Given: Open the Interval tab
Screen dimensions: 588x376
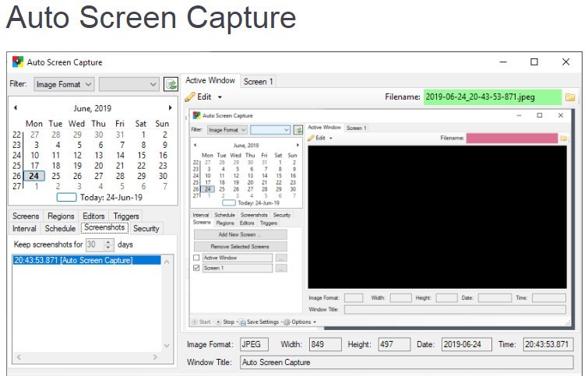Looking at the screenshot, I should point(24,228).
